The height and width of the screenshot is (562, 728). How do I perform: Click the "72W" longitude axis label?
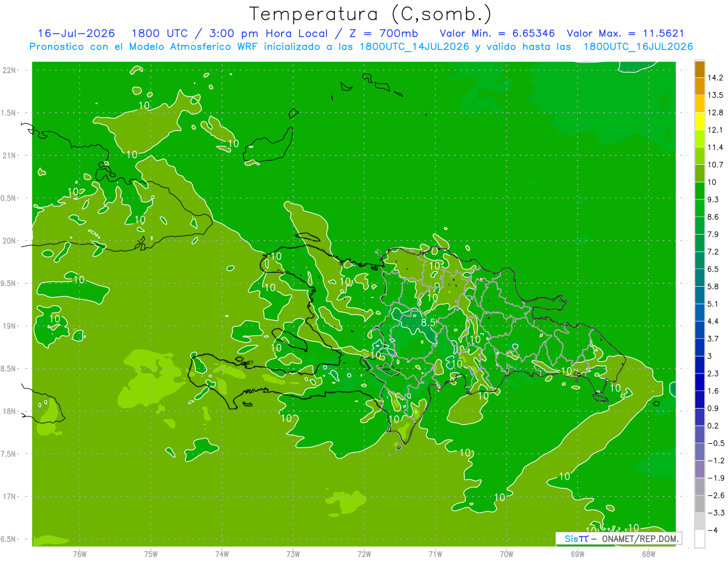click(364, 554)
